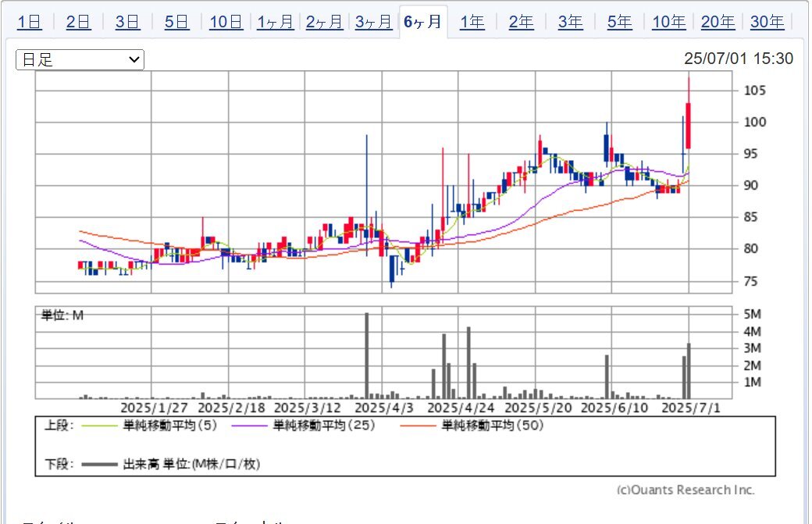
Task: Click the 95 price axis label
Action: pyautogui.click(x=751, y=154)
